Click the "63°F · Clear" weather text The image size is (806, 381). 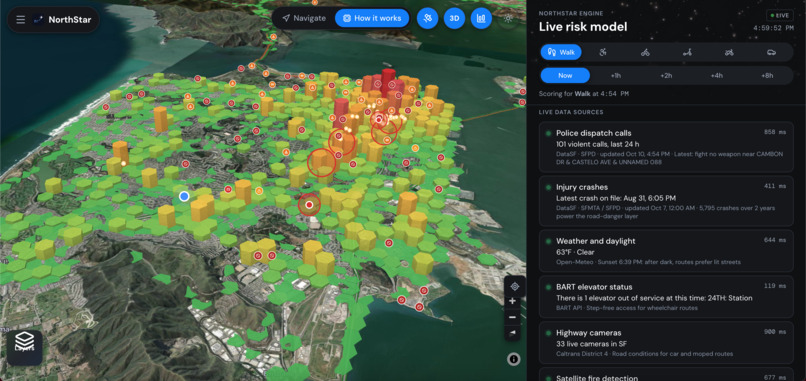pyautogui.click(x=575, y=252)
